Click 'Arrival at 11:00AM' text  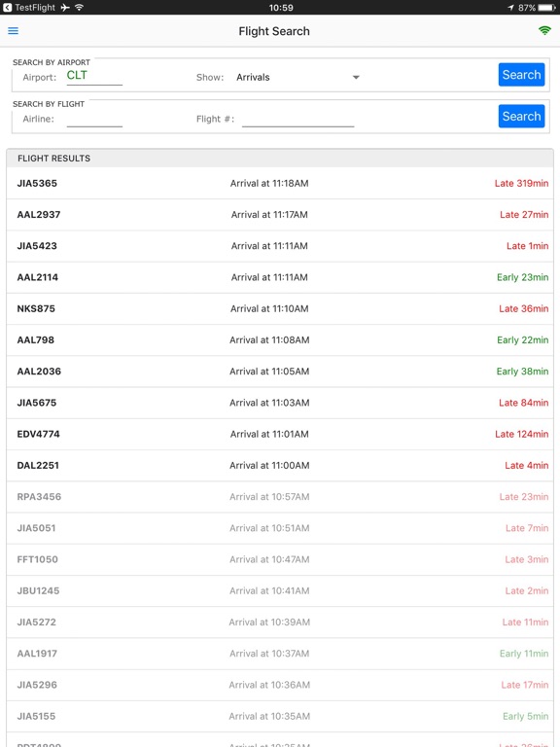269,466
